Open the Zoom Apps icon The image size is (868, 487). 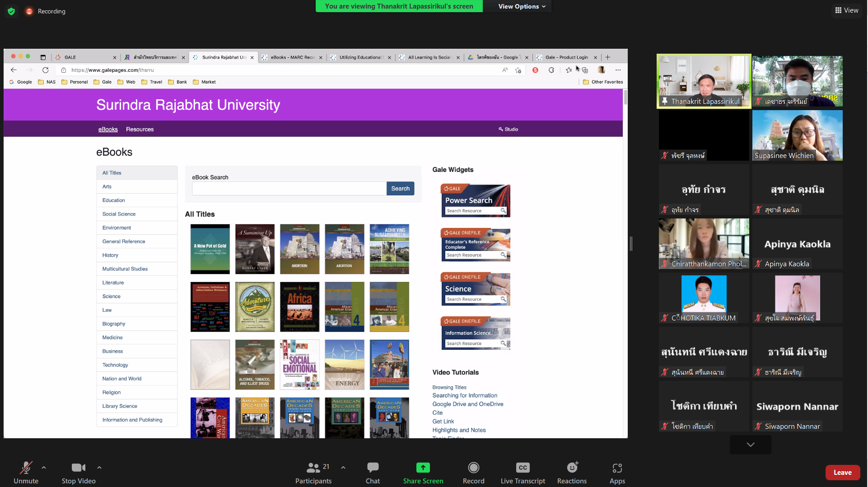tap(617, 468)
